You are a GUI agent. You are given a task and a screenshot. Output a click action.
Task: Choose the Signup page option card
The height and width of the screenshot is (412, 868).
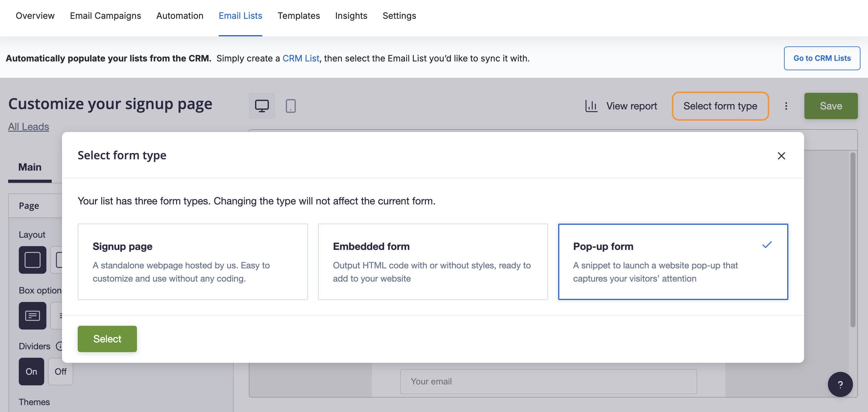click(x=192, y=261)
